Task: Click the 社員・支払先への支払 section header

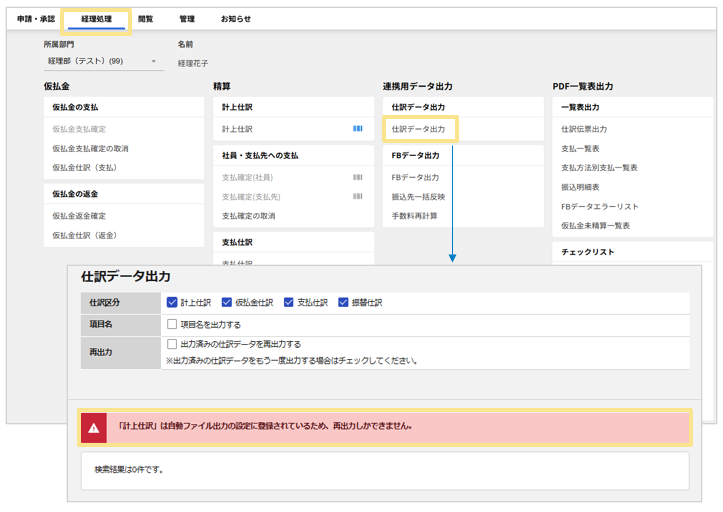Action: tap(260, 155)
